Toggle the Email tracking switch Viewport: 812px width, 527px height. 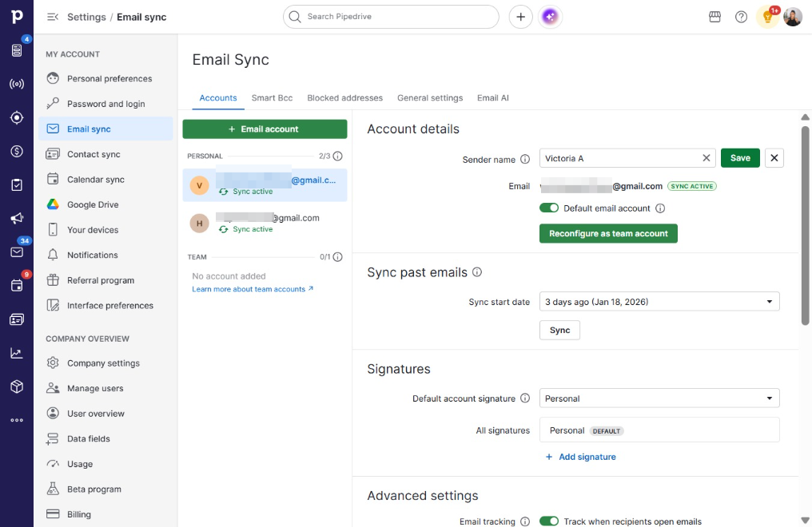coord(549,521)
